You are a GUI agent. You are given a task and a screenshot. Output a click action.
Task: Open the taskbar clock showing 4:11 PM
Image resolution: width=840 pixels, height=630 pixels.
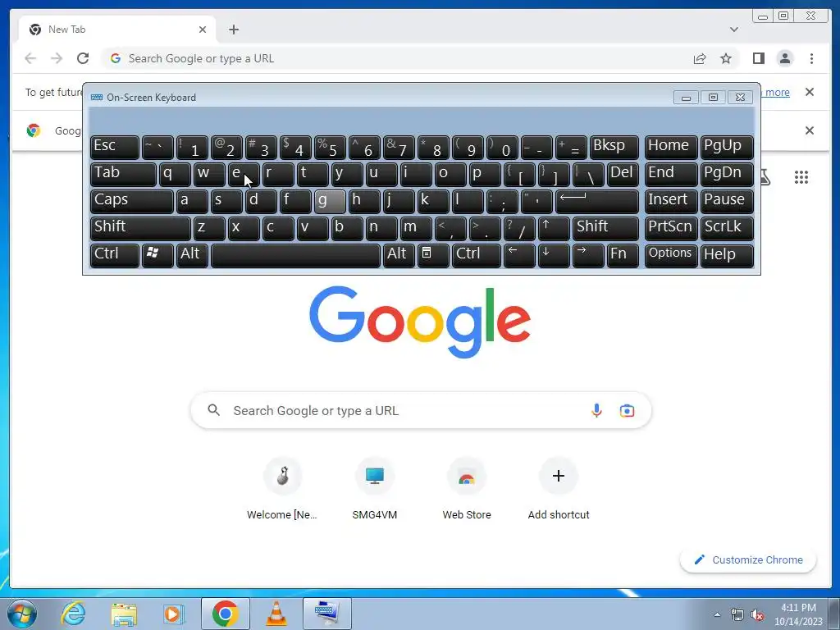click(x=798, y=614)
